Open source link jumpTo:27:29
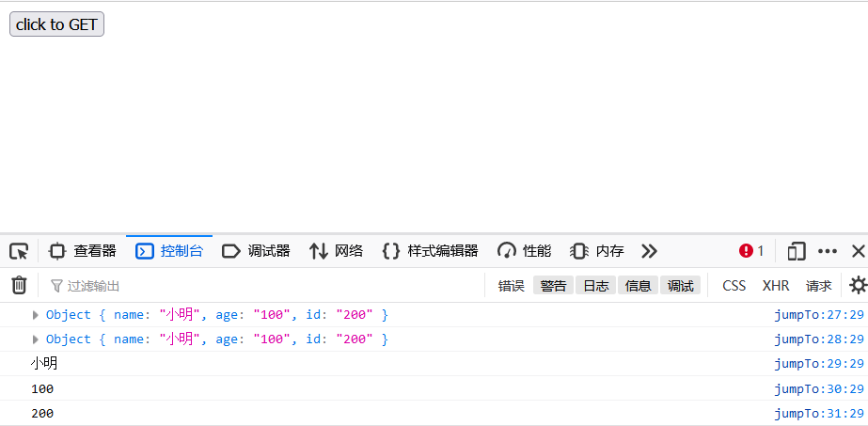Viewport: 868px width, 426px height. 819,315
